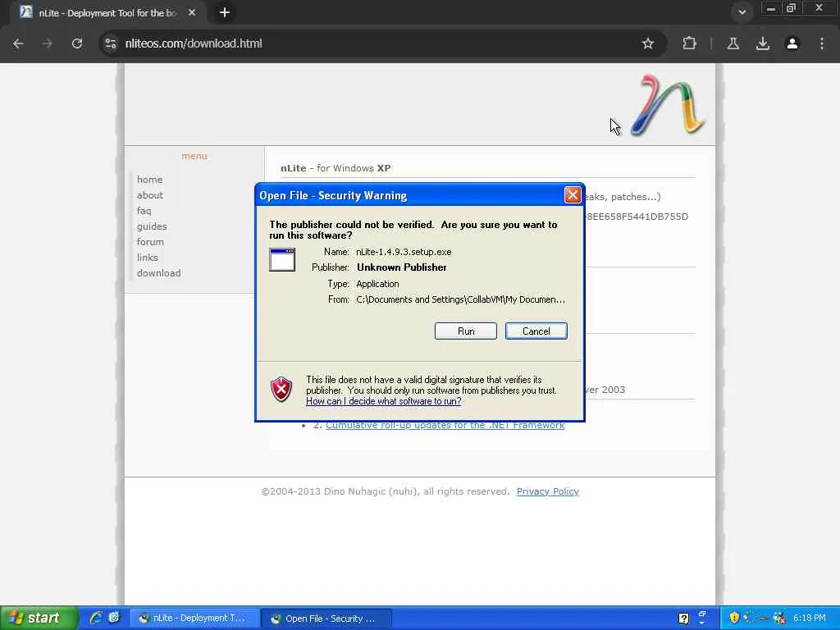The width and height of the screenshot is (840, 630).
Task: Select the nLite - Deployment Tool tab
Action: [x=107, y=13]
